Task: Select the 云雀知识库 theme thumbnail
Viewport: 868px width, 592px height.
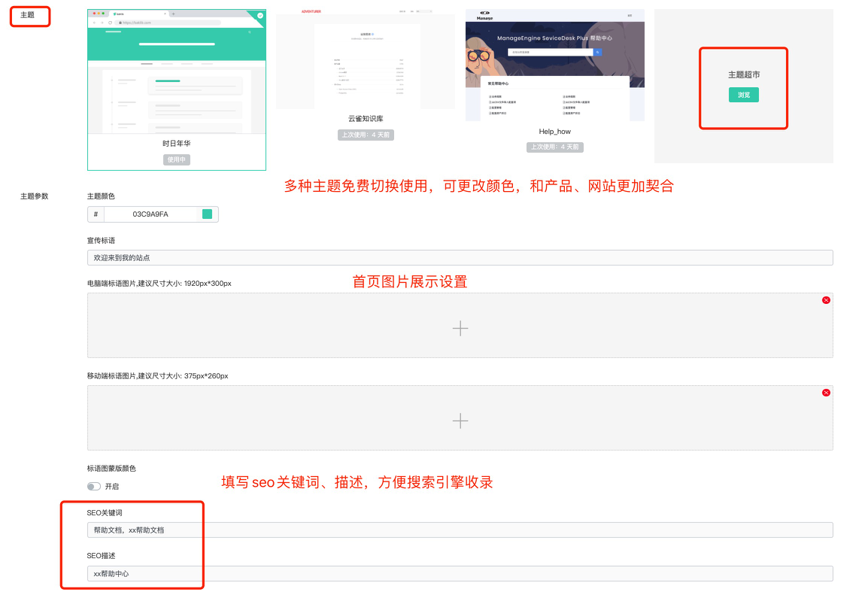Action: coord(366,59)
